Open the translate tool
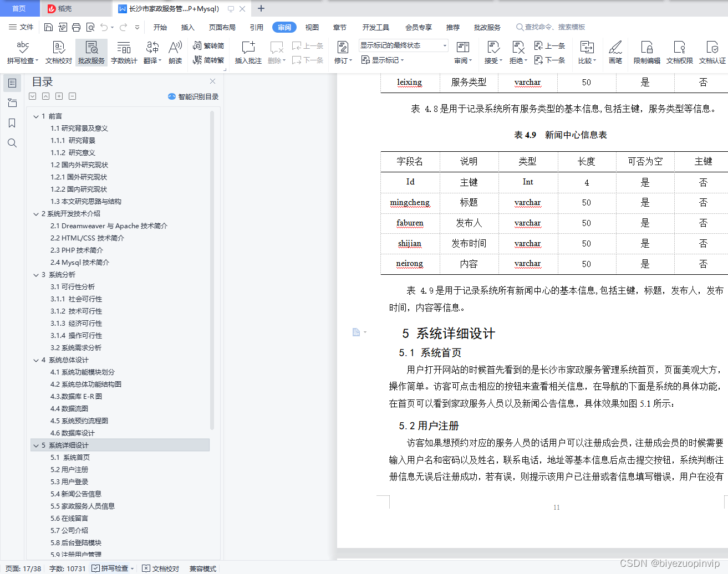Image resolution: width=728 pixels, height=574 pixels. (152, 53)
